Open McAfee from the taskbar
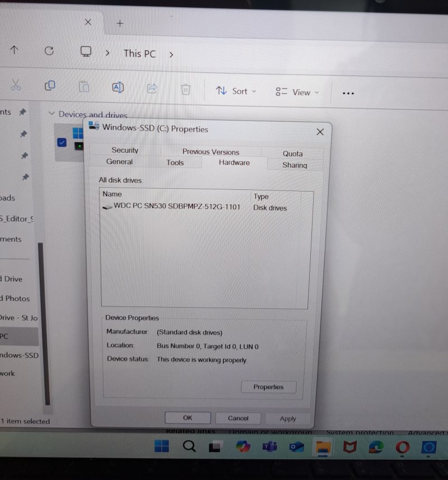Viewport: 448px width, 480px height. [x=350, y=448]
